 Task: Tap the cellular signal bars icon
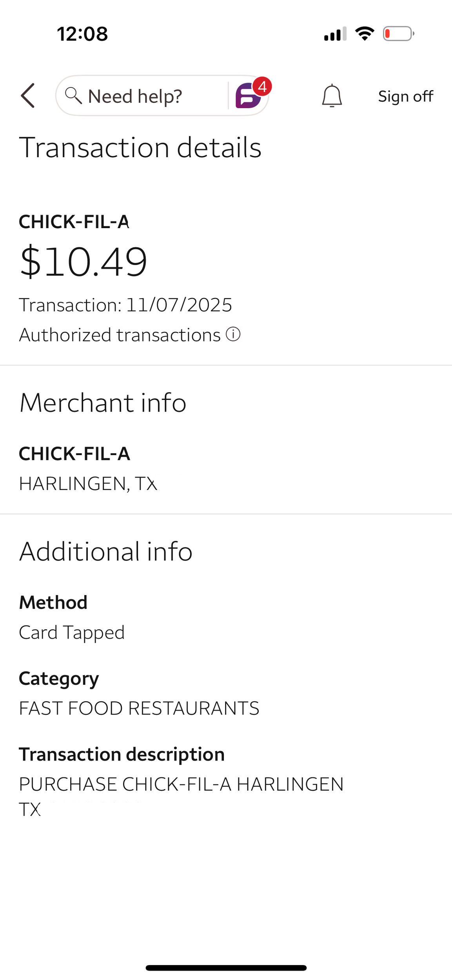click(335, 34)
